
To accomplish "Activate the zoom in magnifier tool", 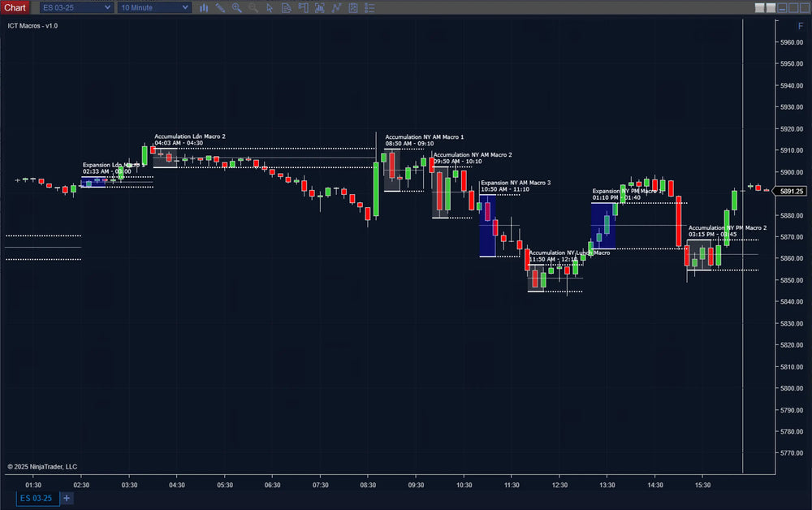I will (236, 7).
